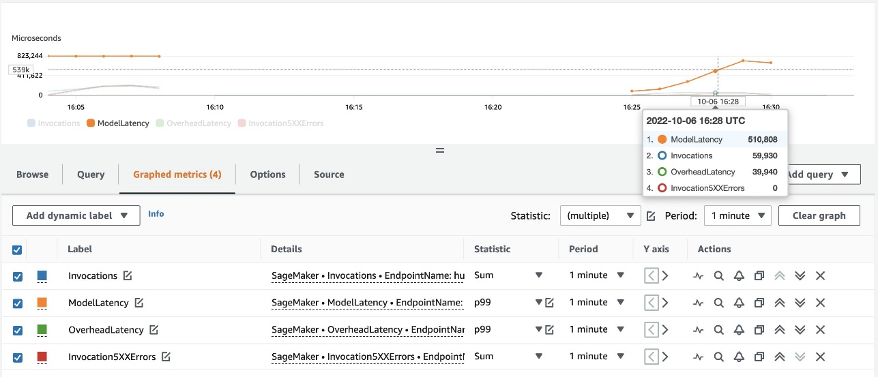Change the orange ModelLatency color swatch
The height and width of the screenshot is (377, 879).
pos(42,303)
